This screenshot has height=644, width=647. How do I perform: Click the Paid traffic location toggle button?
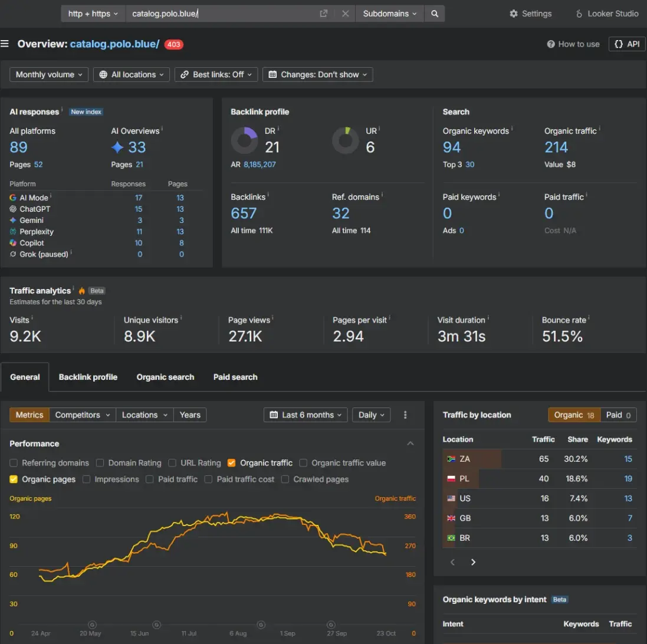pyautogui.click(x=618, y=415)
